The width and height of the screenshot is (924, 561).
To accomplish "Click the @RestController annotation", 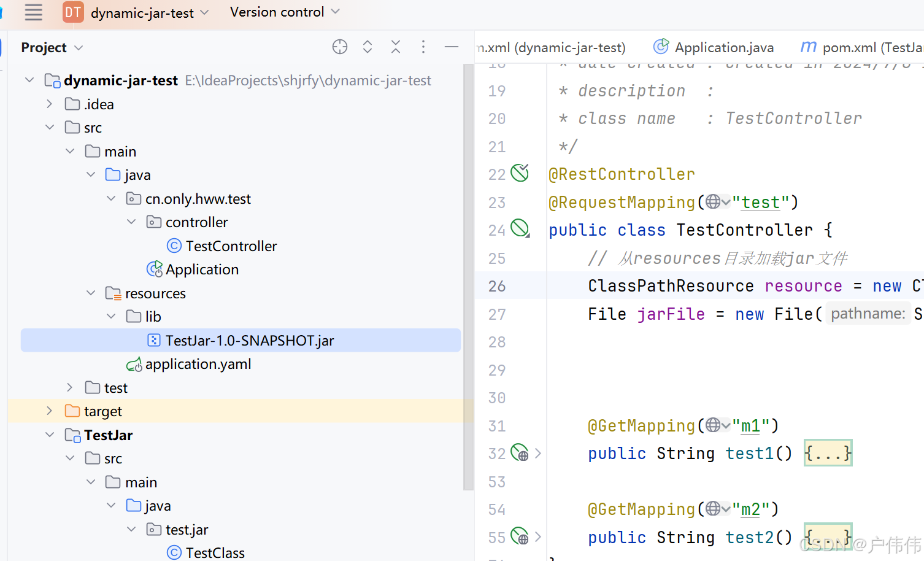I will point(622,174).
